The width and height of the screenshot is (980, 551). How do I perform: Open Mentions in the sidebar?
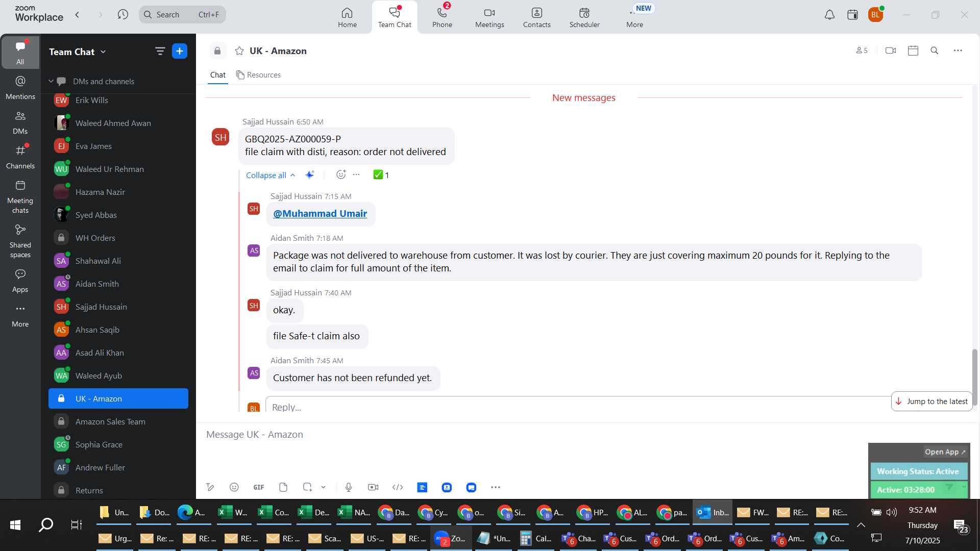click(x=20, y=87)
